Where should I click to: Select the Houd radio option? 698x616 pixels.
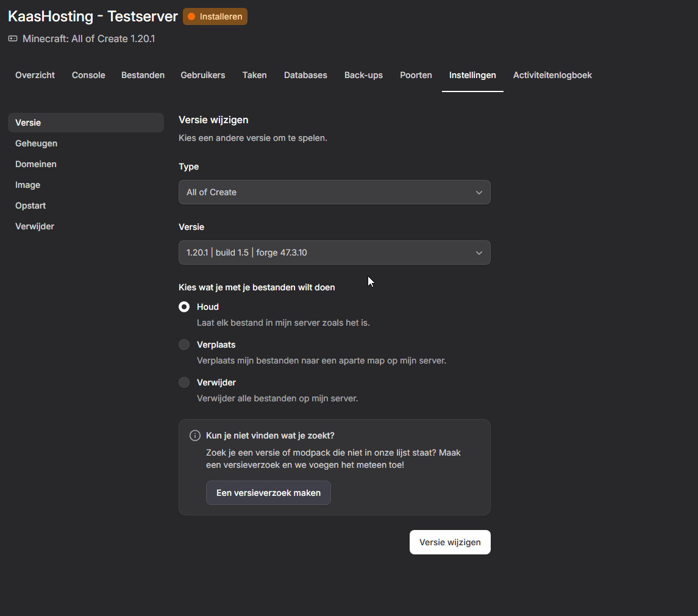(184, 307)
